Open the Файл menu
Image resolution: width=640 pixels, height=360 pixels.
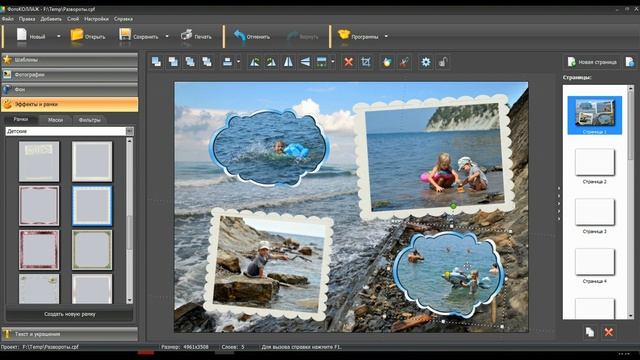[x=7, y=19]
